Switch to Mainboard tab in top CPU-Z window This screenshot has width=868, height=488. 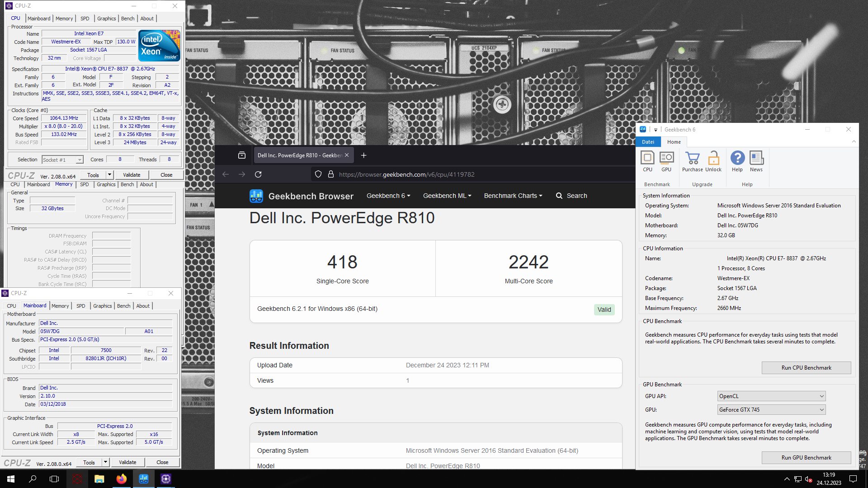click(39, 19)
